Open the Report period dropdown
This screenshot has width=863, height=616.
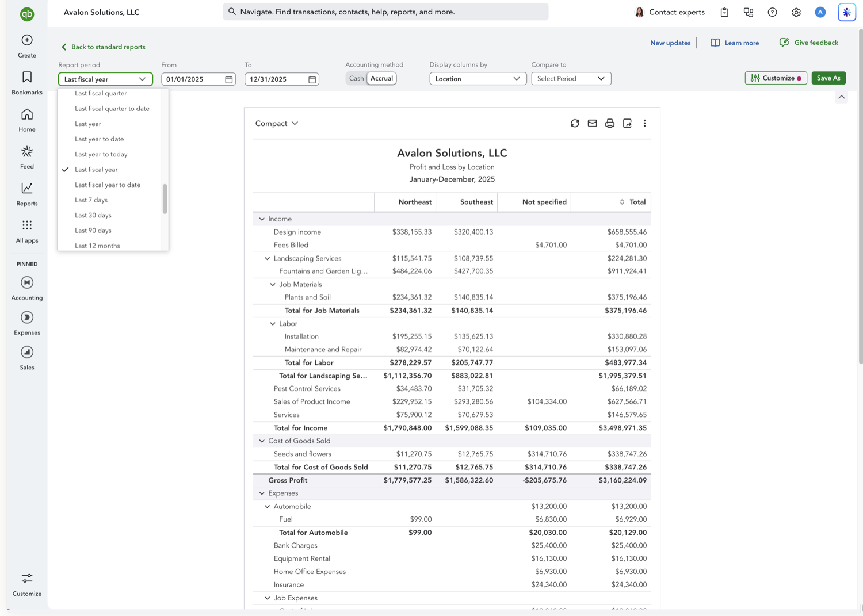pos(105,79)
